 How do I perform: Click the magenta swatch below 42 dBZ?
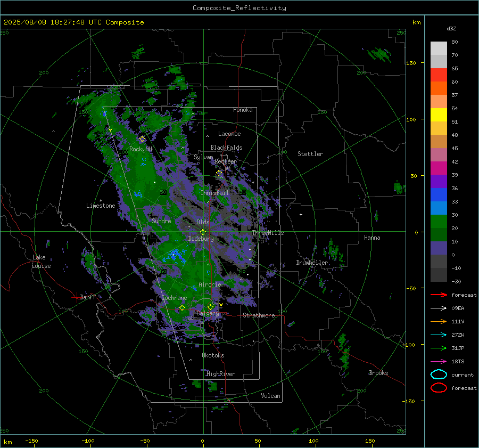(439, 168)
